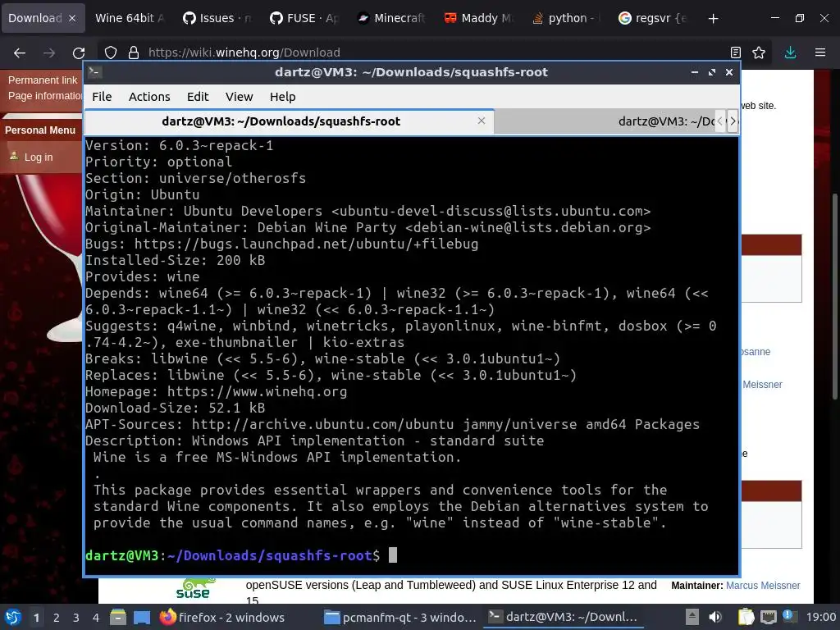Open the firefox – 2 windows taskbar group

coord(221,617)
